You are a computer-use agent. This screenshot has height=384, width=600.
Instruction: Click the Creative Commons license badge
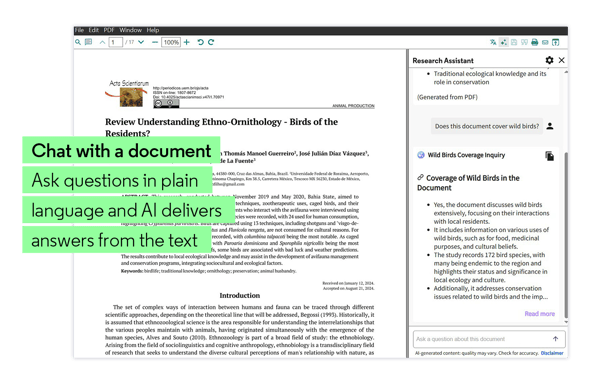point(166,103)
